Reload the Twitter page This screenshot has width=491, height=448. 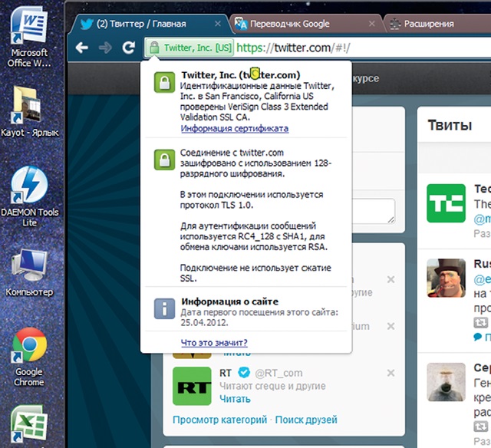coord(128,48)
